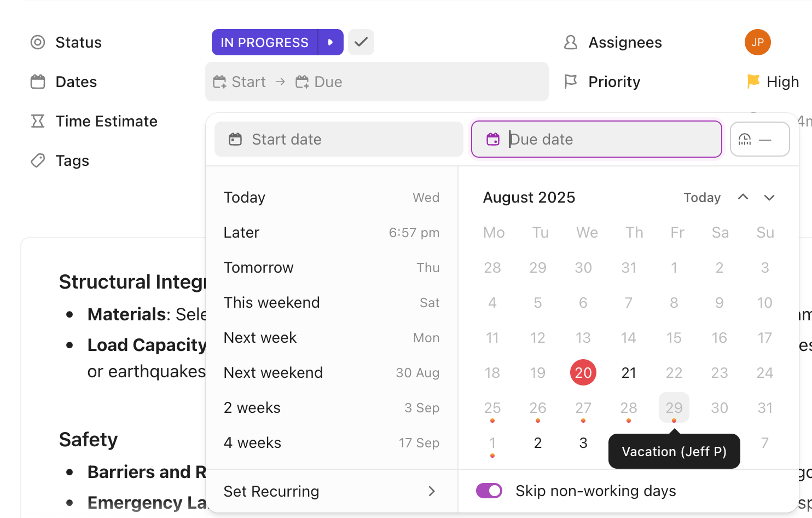This screenshot has height=518, width=812.
Task: Expand Set Recurring options
Action: (332, 491)
